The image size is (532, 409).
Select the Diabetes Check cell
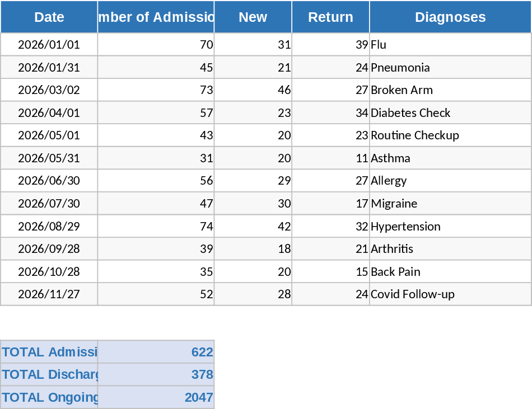450,113
